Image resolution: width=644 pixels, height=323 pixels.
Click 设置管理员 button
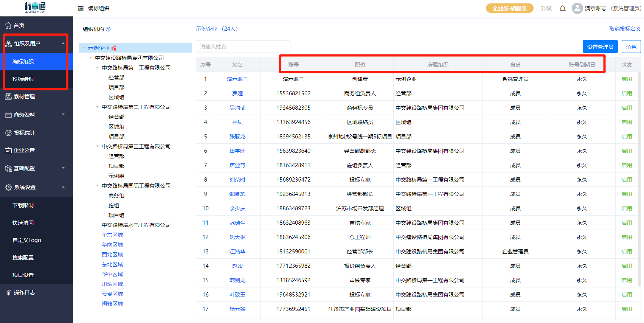600,47
